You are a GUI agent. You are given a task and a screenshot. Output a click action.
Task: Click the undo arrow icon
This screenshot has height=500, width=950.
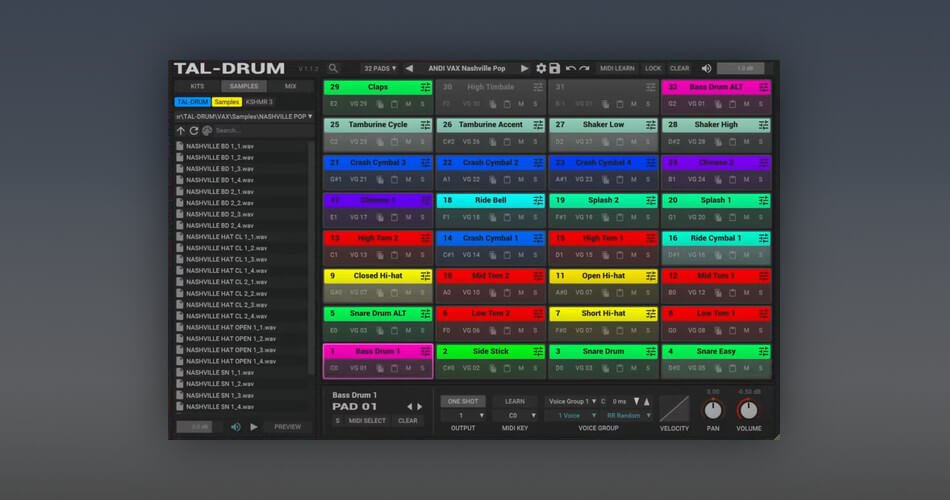570,68
